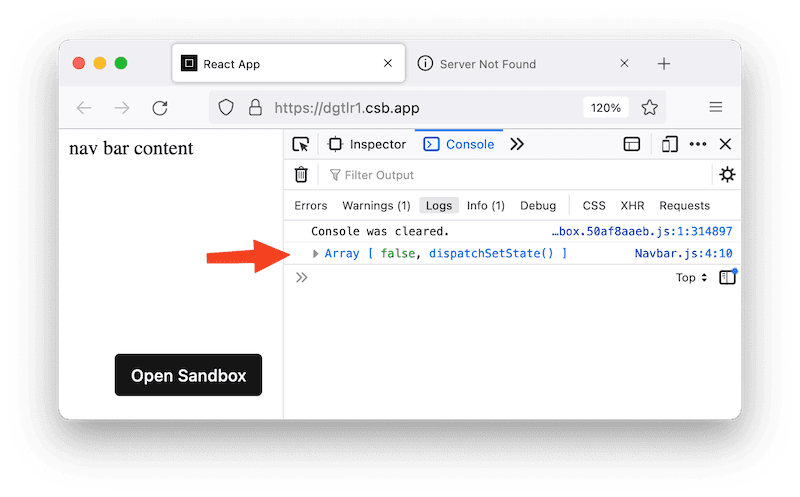Open responsive design mode icon

[669, 144]
